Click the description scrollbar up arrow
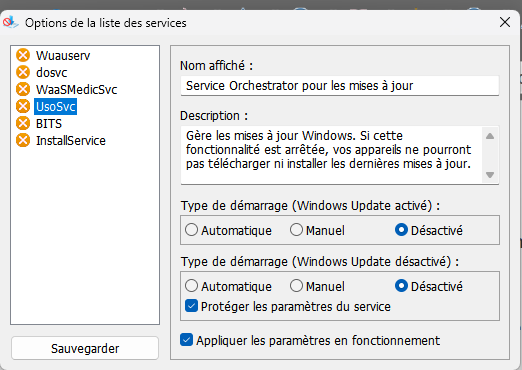This screenshot has height=370, width=522. (x=490, y=136)
